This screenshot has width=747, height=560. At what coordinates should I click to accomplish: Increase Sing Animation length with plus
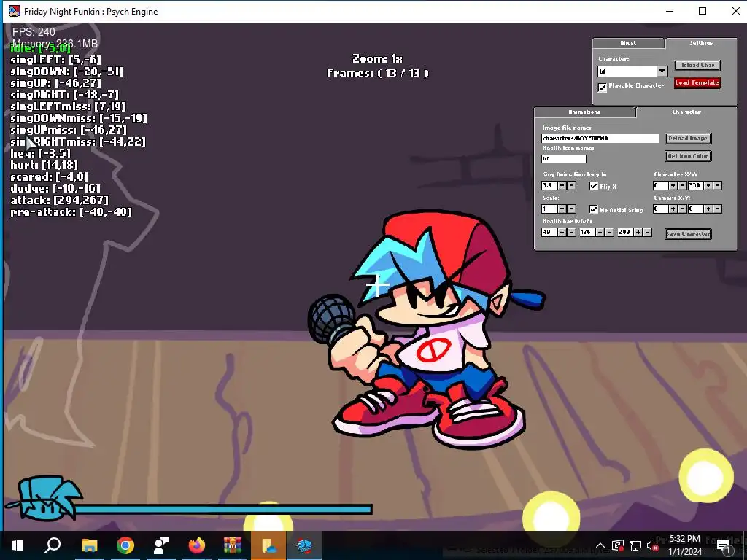click(562, 186)
